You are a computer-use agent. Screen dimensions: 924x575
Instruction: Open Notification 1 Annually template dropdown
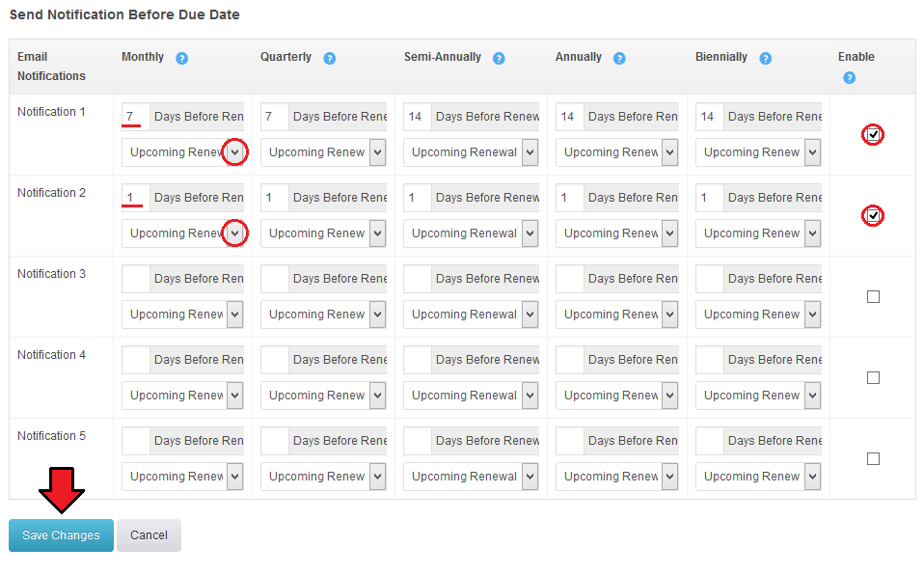pyautogui.click(x=616, y=152)
